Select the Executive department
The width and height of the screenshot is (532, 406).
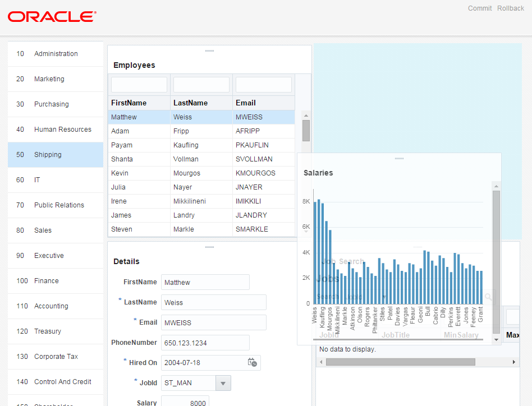tap(56, 256)
